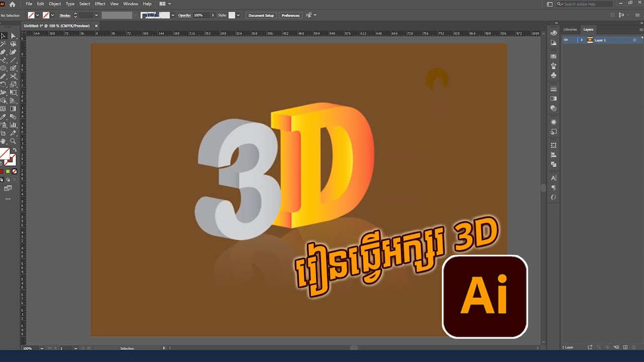
Task: Close the Untitled-1 document tab
Action: pyautogui.click(x=96, y=26)
